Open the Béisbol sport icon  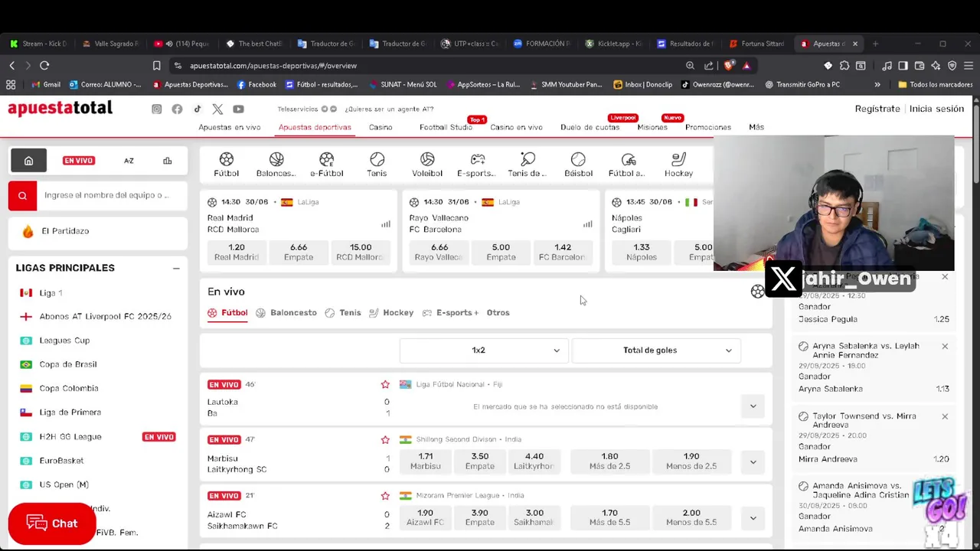pos(578,165)
